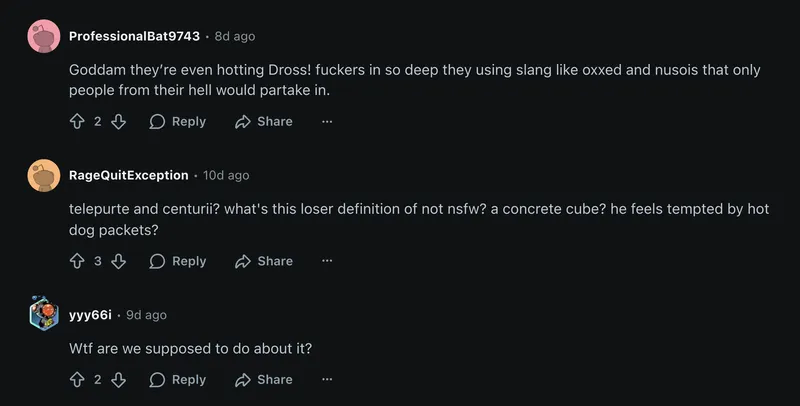
Task: Open the 8d ago timestamp permalink
Action: click(235, 36)
